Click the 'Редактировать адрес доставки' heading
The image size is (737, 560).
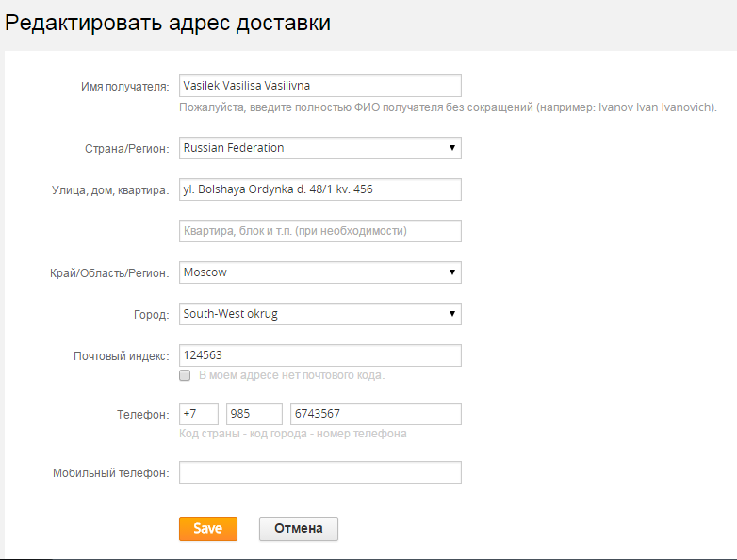coord(168,23)
